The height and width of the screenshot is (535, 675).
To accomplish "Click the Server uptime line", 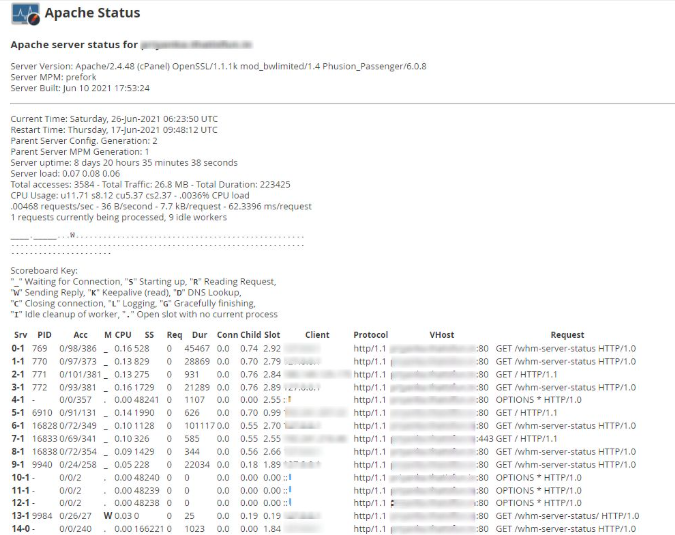I will click(x=124, y=163).
